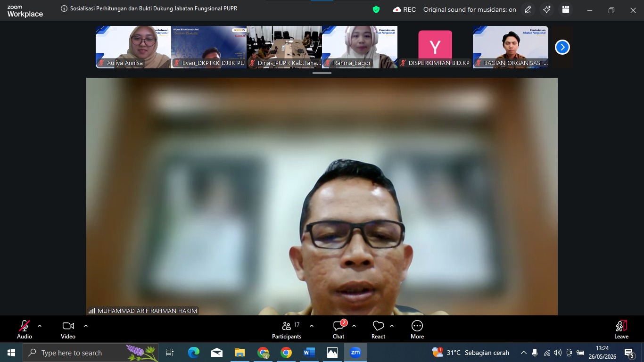Leave the meeting
The height and width of the screenshot is (362, 644).
coord(621,329)
